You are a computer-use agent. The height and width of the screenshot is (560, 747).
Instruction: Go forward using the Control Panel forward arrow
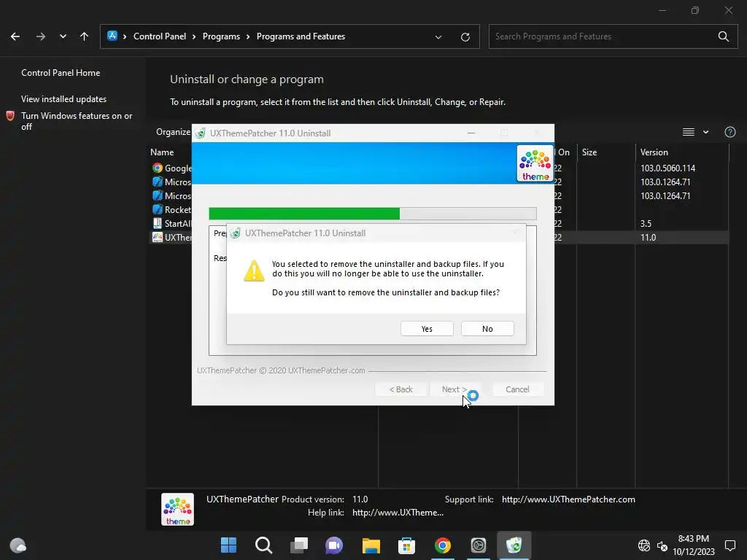41,36
